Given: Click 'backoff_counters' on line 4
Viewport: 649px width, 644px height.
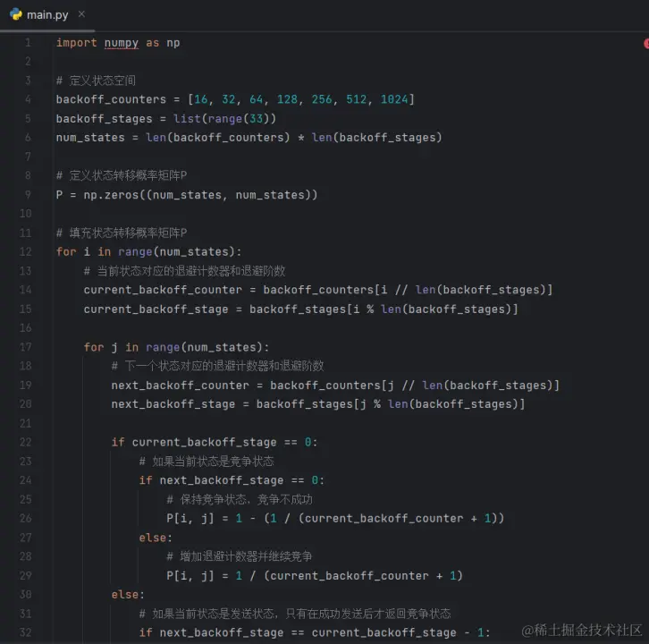Looking at the screenshot, I should [111, 99].
